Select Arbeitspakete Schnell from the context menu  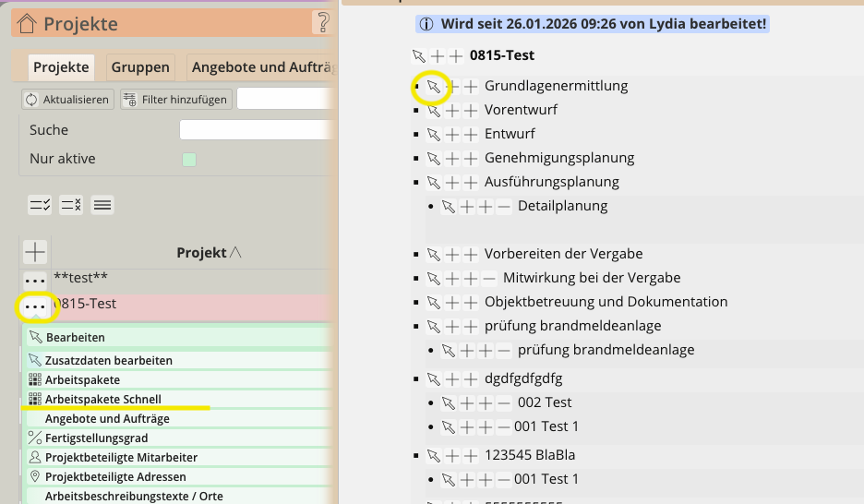click(x=103, y=400)
